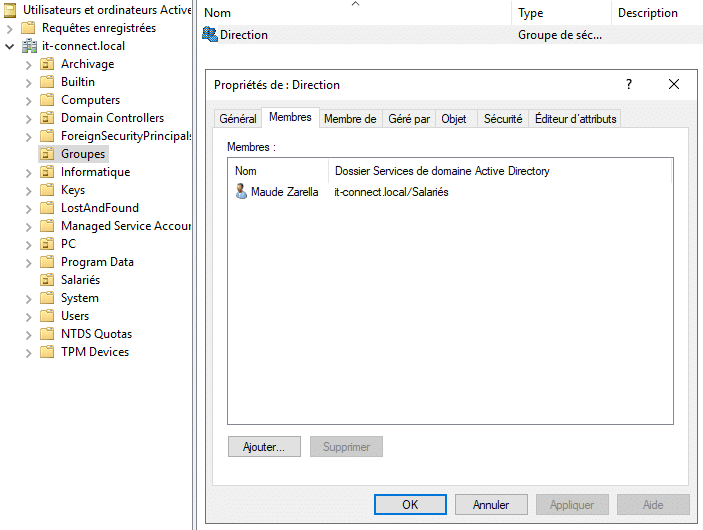Click the Groupes OU folder icon

coord(47,154)
